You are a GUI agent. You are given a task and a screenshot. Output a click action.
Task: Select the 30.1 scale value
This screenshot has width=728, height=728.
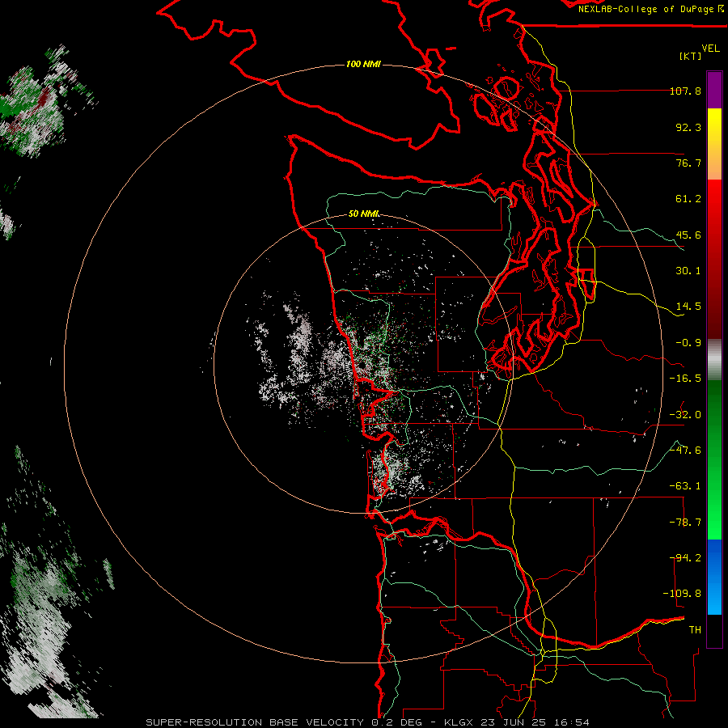pos(688,271)
